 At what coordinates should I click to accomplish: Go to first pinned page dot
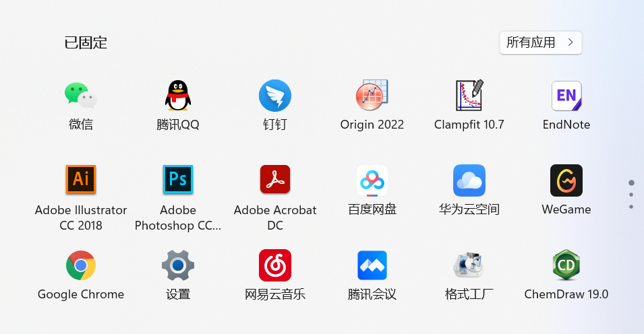[631, 182]
